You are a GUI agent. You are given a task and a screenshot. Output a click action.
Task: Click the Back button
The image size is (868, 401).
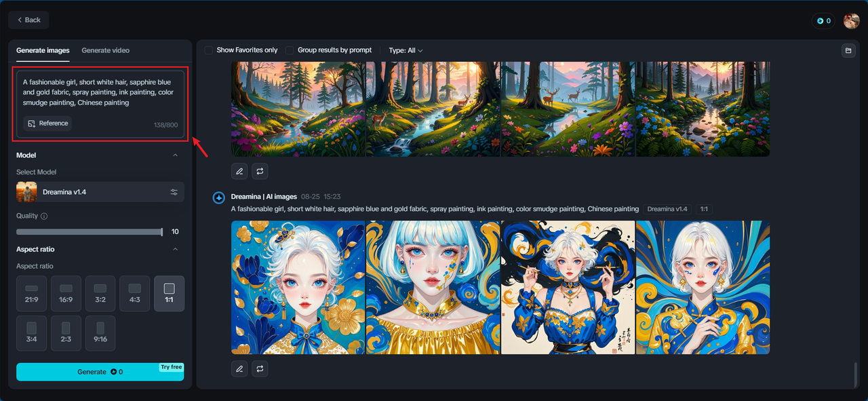pos(28,20)
